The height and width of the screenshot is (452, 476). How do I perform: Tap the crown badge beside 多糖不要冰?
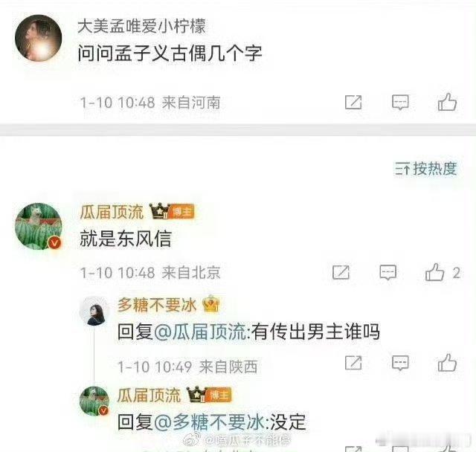tap(211, 304)
